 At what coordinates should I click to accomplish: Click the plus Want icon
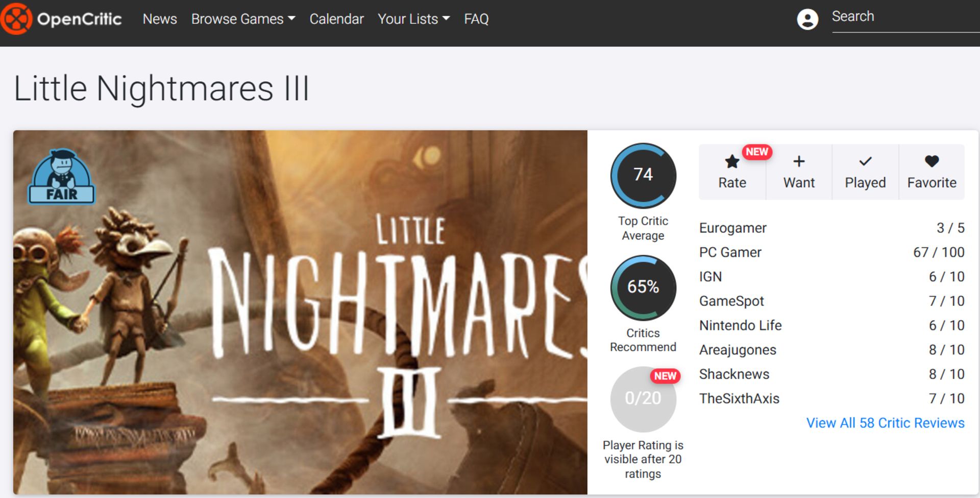[x=799, y=162]
